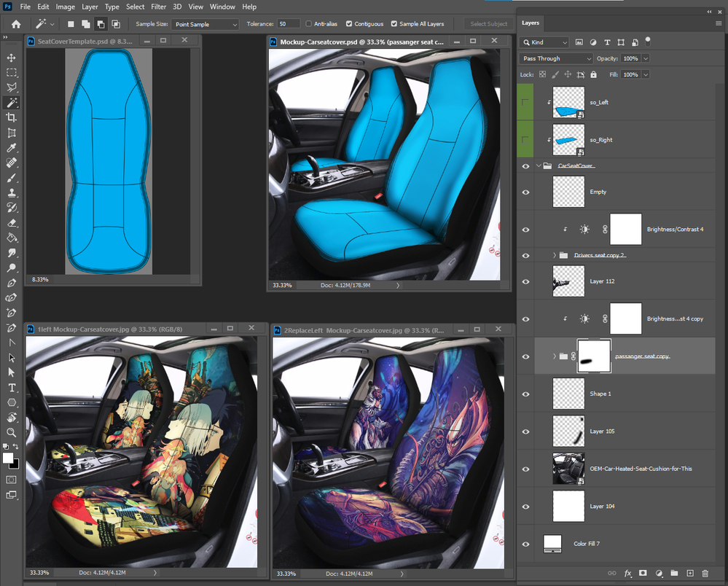The height and width of the screenshot is (586, 728).
Task: Open the Layer menu
Action: tap(90, 7)
